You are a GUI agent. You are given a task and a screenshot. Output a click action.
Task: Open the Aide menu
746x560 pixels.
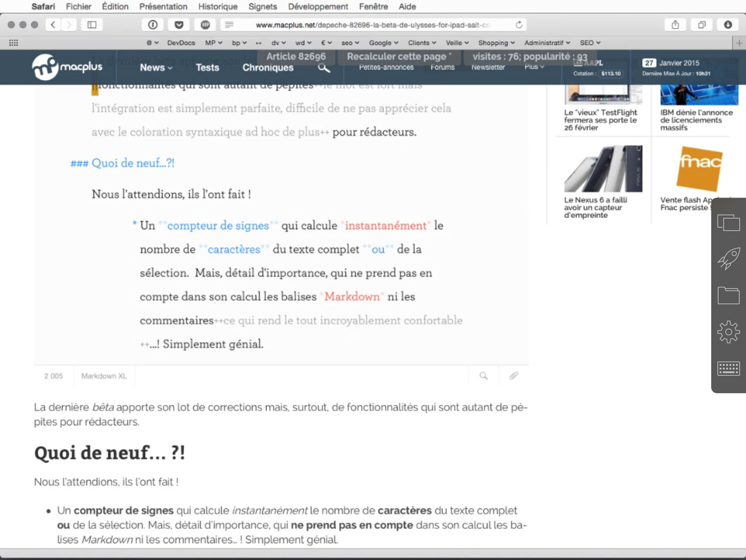[x=407, y=6]
